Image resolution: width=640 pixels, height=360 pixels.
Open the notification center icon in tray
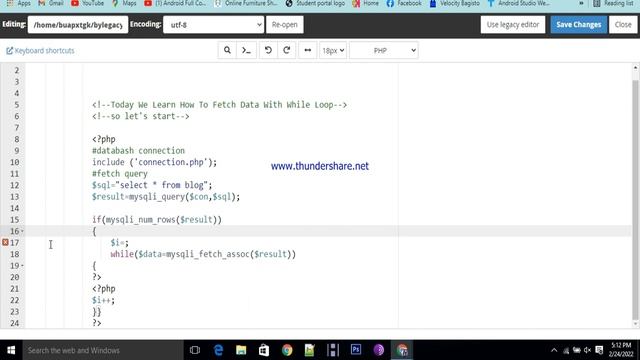(x=599, y=350)
